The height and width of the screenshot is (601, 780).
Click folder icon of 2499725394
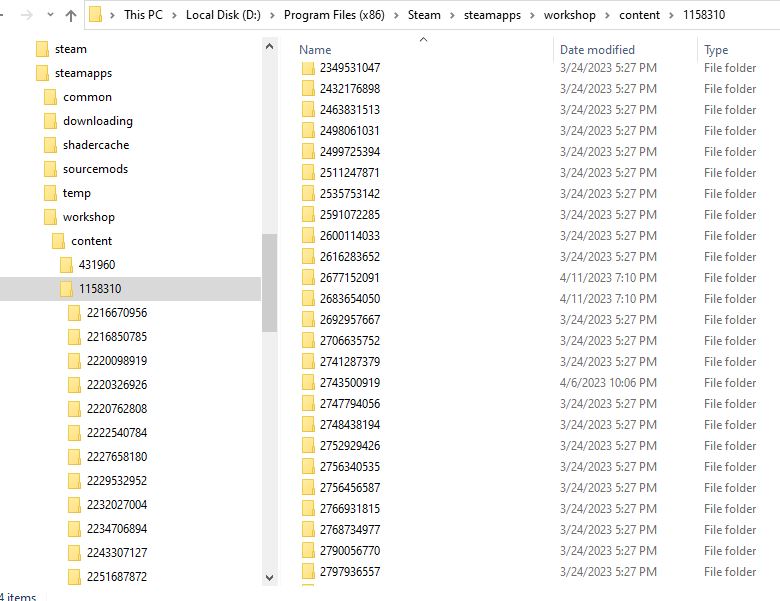[x=308, y=151]
